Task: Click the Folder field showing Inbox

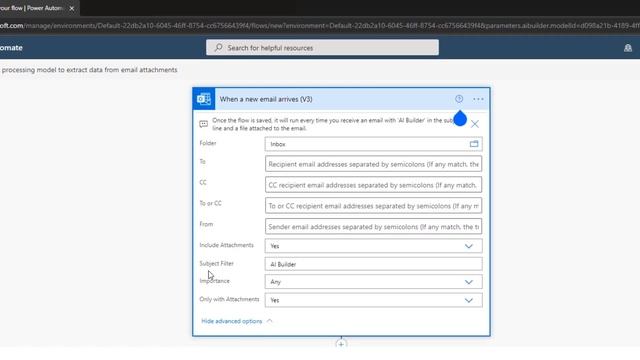Action: coord(373,144)
